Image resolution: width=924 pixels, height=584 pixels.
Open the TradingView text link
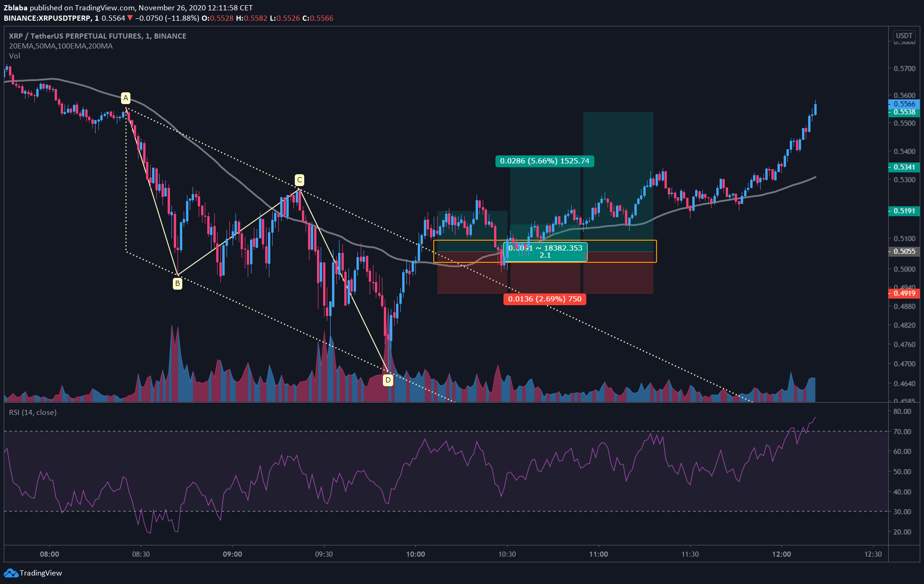[x=41, y=573]
